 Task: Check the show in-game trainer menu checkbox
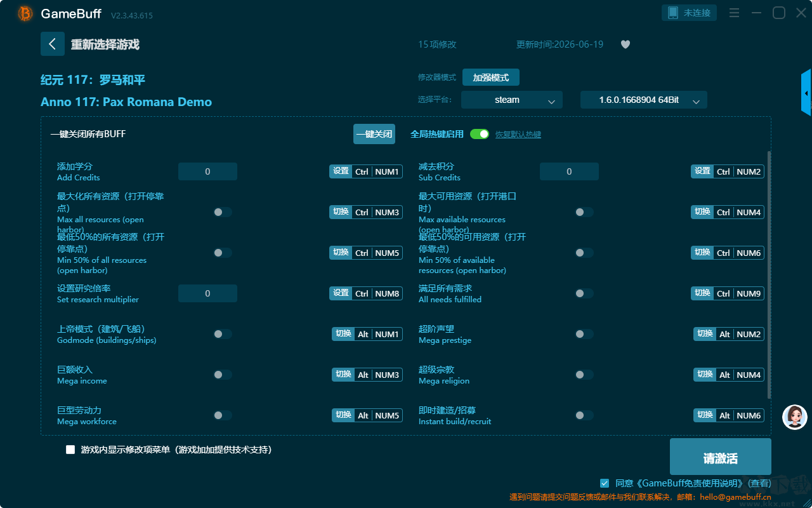click(x=70, y=450)
